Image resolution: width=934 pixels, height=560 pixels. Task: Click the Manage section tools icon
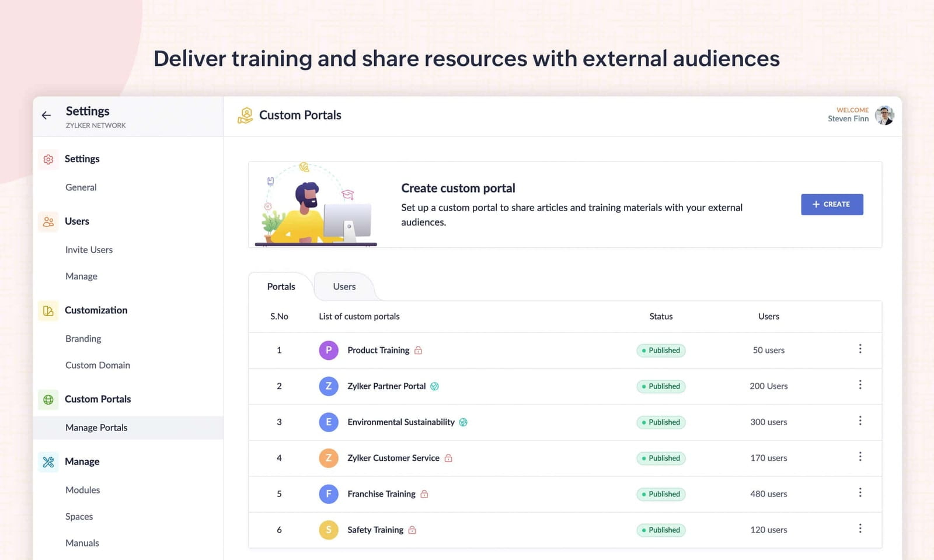point(48,462)
